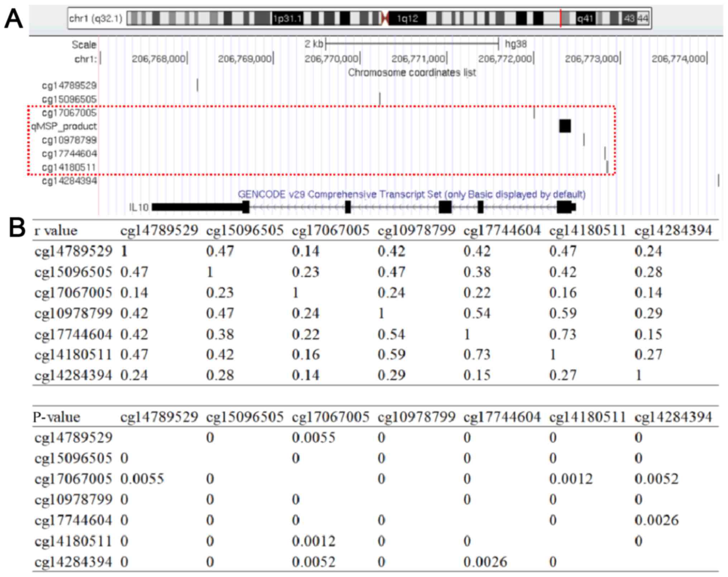Click the IL10 gene label
Screen dimensions: 728x577
coord(138,207)
